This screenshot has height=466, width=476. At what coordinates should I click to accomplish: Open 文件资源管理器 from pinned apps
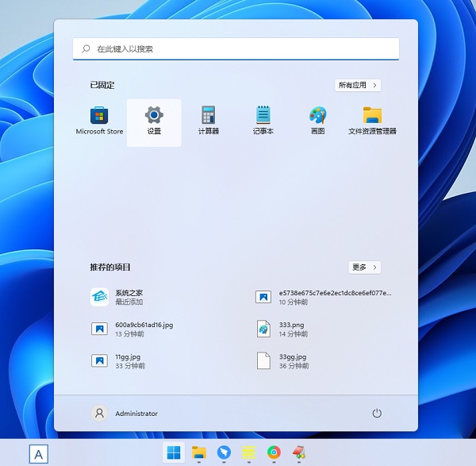pyautogui.click(x=373, y=121)
